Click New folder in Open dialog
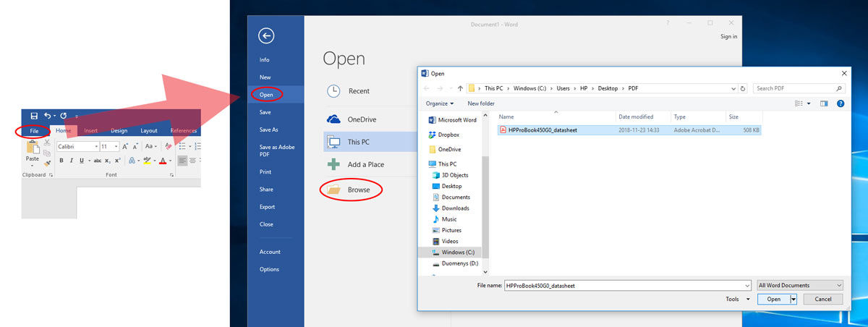This screenshot has height=327, width=868. click(x=481, y=103)
